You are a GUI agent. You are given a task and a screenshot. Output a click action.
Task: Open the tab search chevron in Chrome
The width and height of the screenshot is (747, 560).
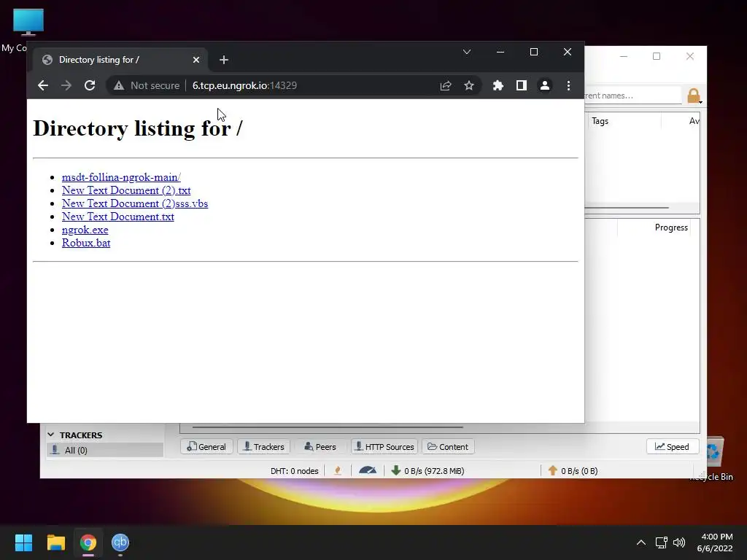[x=467, y=52]
